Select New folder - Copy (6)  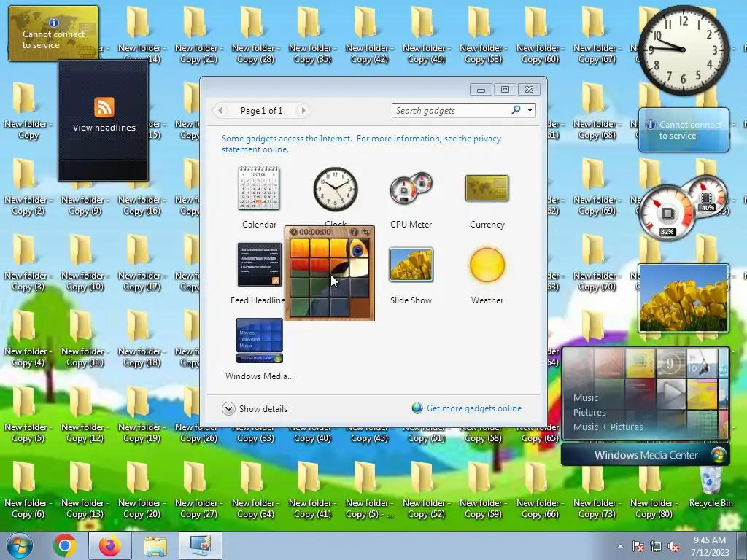[28, 489]
